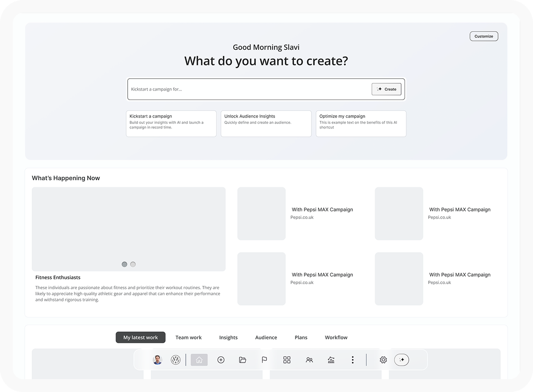Click the Fitness Enthusiasts title
This screenshot has width=533, height=392.
(x=58, y=277)
